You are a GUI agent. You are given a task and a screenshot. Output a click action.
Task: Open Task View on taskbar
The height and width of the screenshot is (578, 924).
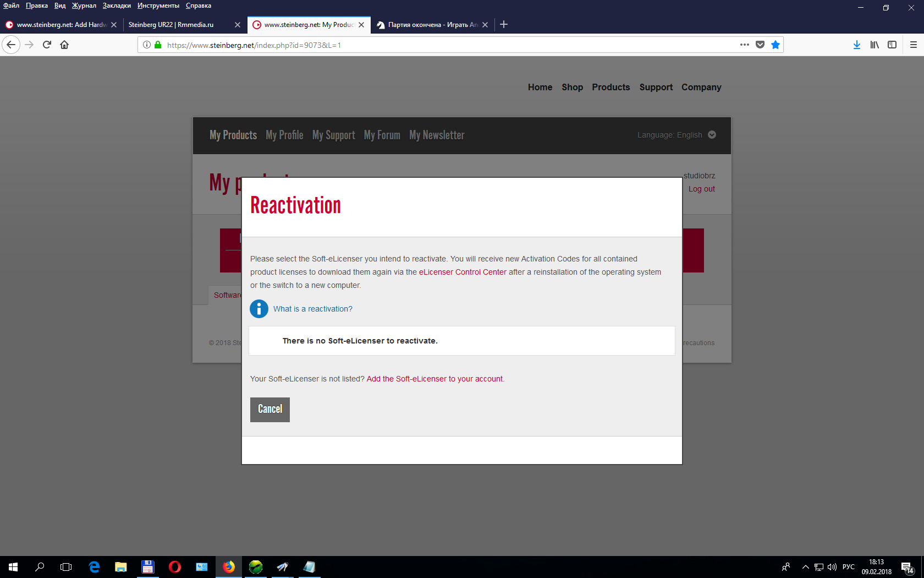pos(66,567)
